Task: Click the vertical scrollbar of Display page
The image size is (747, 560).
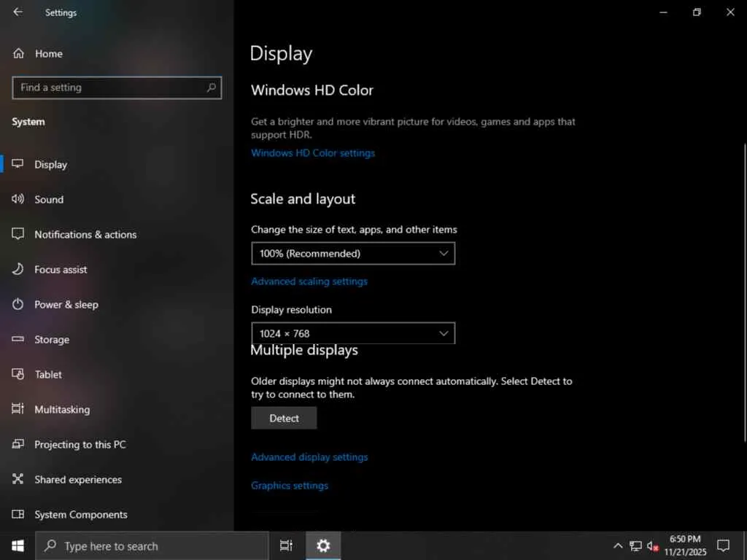Action: [x=744, y=293]
